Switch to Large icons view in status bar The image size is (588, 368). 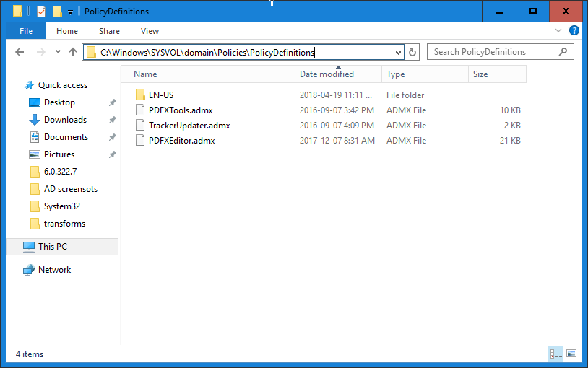coord(571,354)
